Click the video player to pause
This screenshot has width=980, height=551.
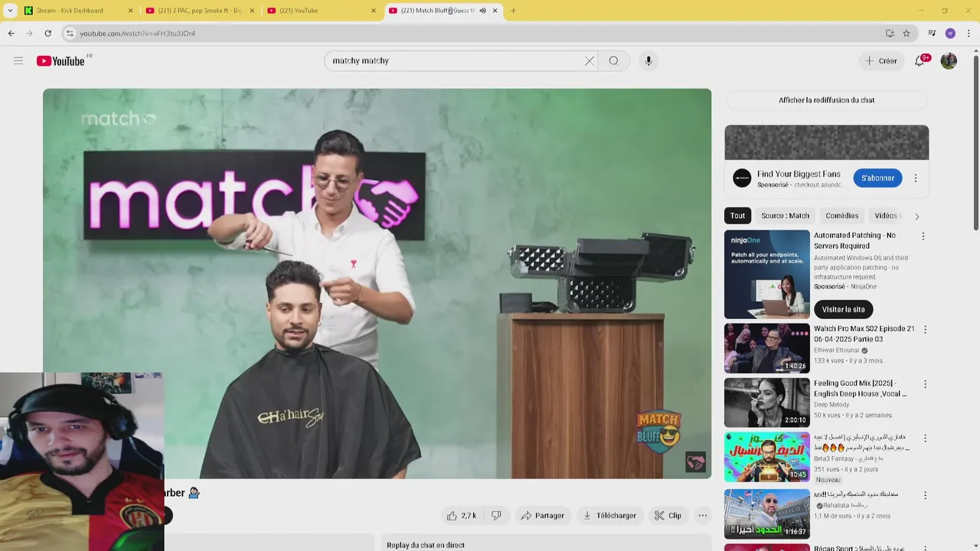(x=377, y=283)
